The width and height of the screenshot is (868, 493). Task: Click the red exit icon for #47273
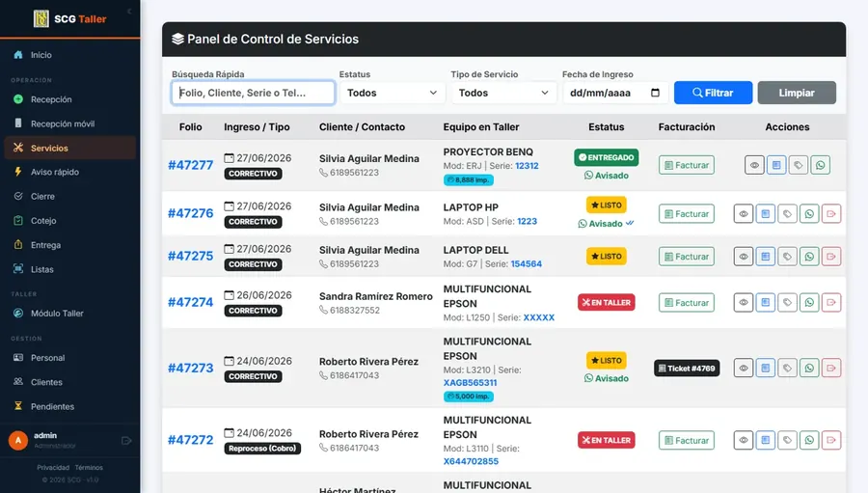(x=831, y=368)
